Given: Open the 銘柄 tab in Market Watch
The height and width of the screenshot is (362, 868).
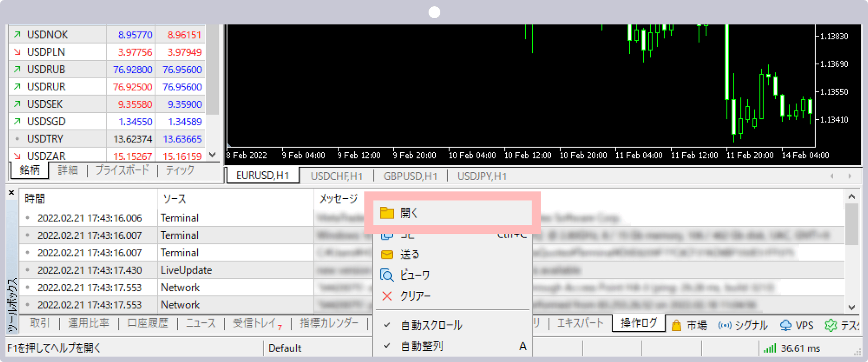Looking at the screenshot, I should click(x=30, y=170).
